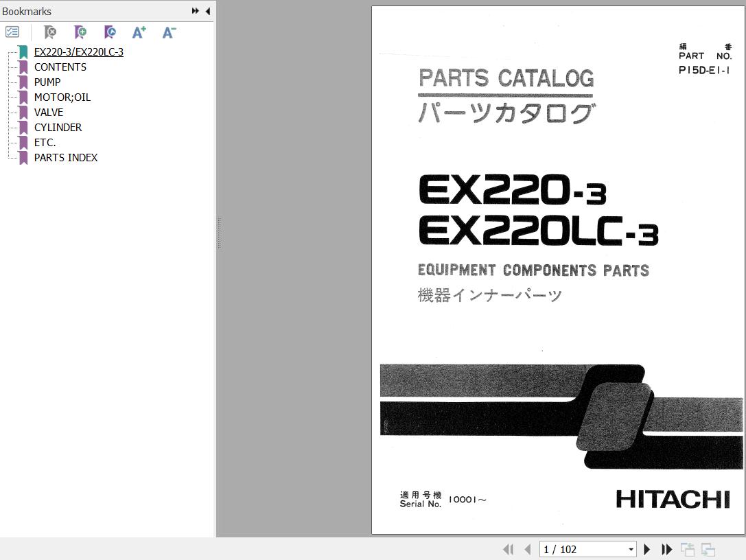The width and height of the screenshot is (746, 560).
Task: Click the EQUIPMENT COMPONENTS PARTS text
Action: coord(533,270)
